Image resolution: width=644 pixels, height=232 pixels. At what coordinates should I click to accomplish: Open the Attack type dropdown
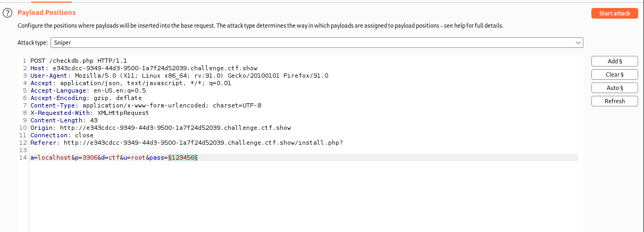[317, 43]
